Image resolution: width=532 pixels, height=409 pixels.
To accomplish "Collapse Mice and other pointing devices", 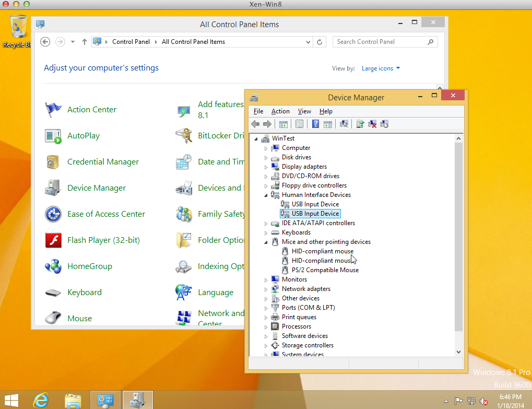I will click(x=266, y=242).
